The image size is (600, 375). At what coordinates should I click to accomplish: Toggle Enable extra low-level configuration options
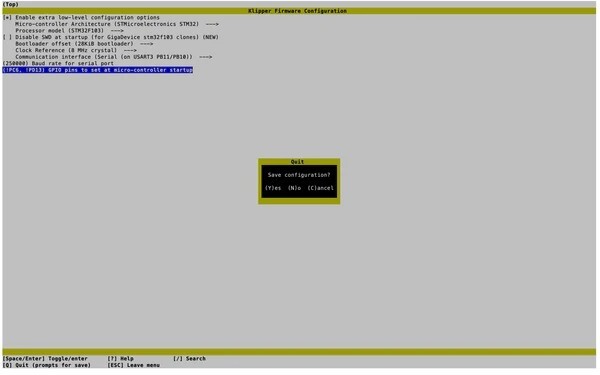(81, 17)
